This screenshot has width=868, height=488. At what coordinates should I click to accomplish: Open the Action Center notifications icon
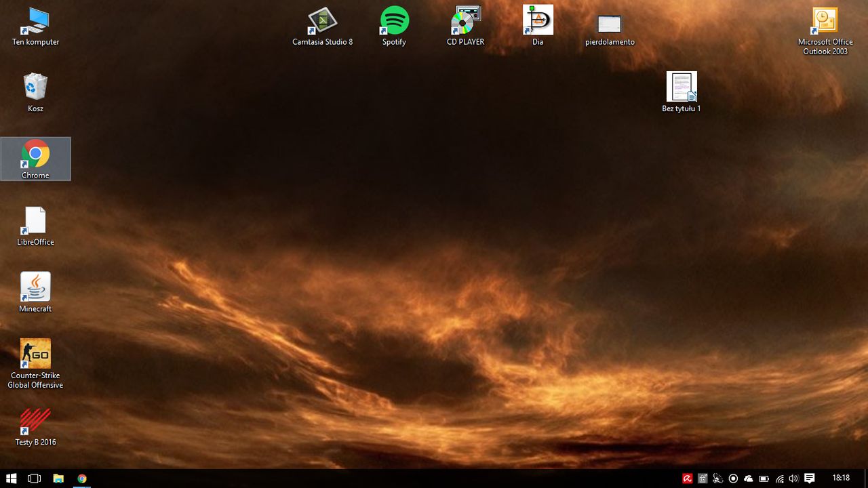(x=809, y=479)
